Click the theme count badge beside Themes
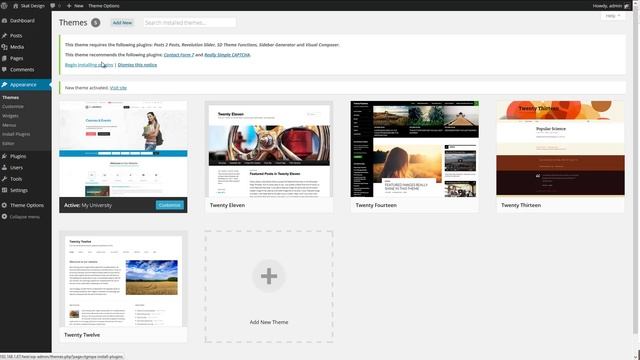 [x=96, y=23]
